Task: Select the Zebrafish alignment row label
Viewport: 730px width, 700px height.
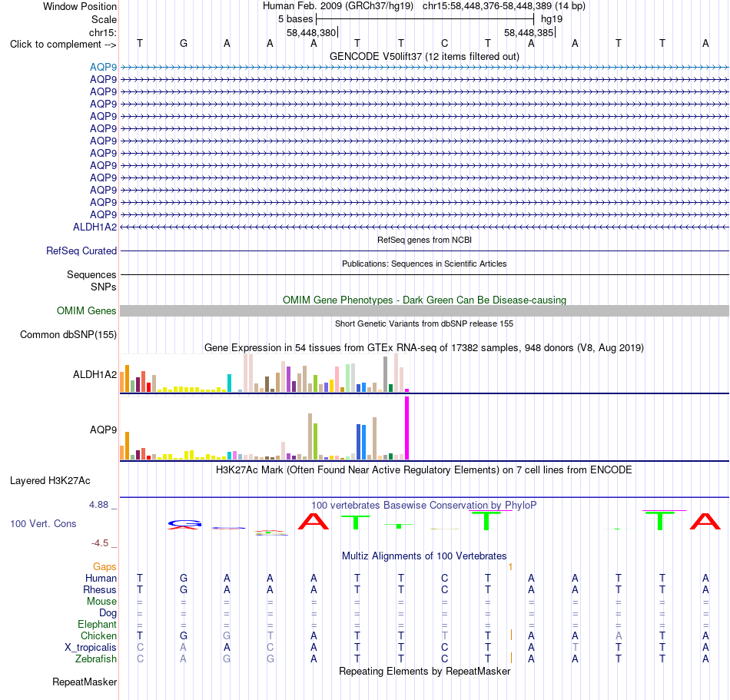Action: 96,659
